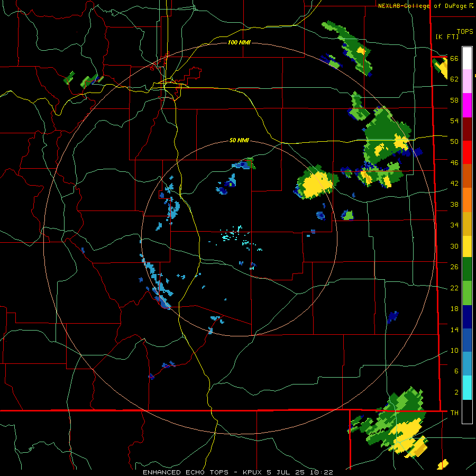Click the "30" legend value
Image resolution: width=476 pixels, height=476 pixels.
click(454, 246)
